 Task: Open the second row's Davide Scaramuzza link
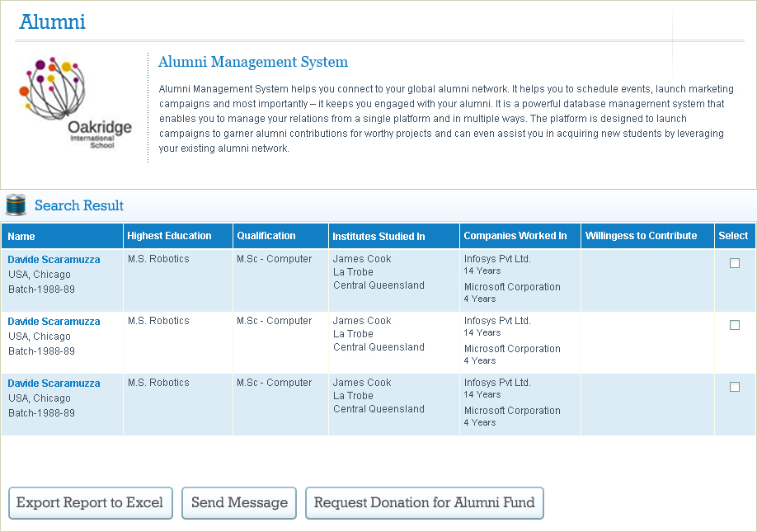[54, 322]
